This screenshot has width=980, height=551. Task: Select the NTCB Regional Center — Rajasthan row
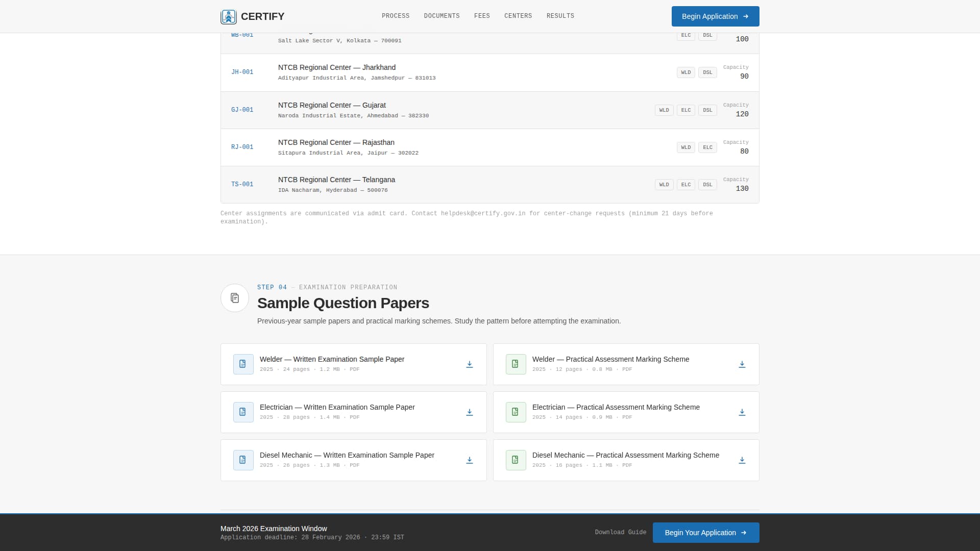point(490,147)
